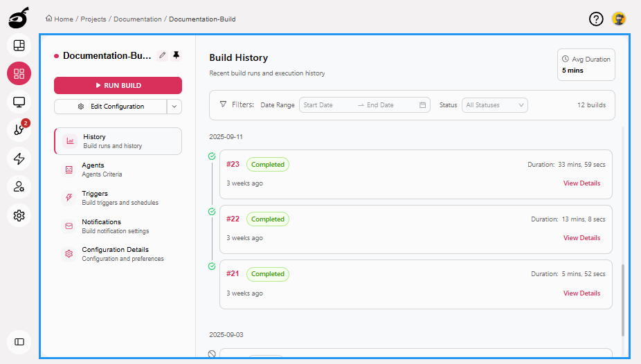Click the pencil edit name icon
641x364 pixels.
(x=162, y=55)
